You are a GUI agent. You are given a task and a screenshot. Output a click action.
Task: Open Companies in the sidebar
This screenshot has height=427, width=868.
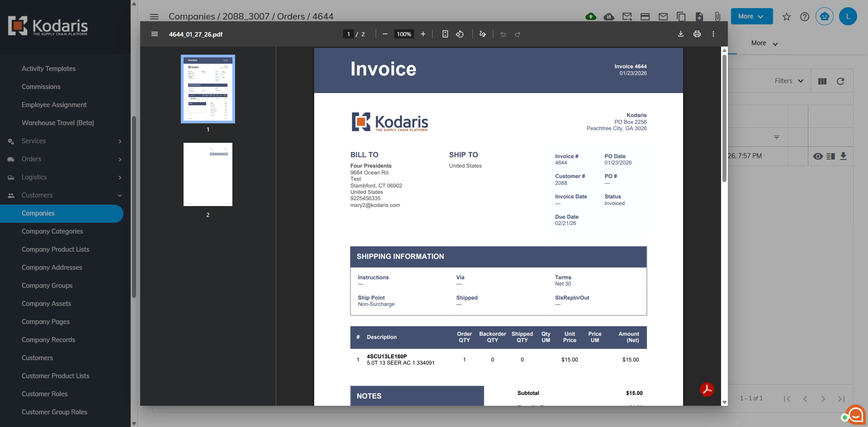pos(61,213)
